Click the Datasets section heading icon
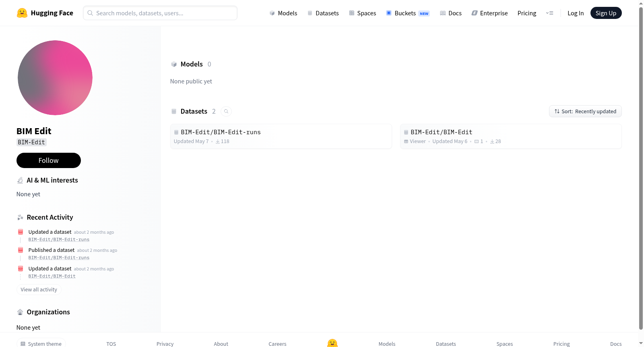 (174, 112)
